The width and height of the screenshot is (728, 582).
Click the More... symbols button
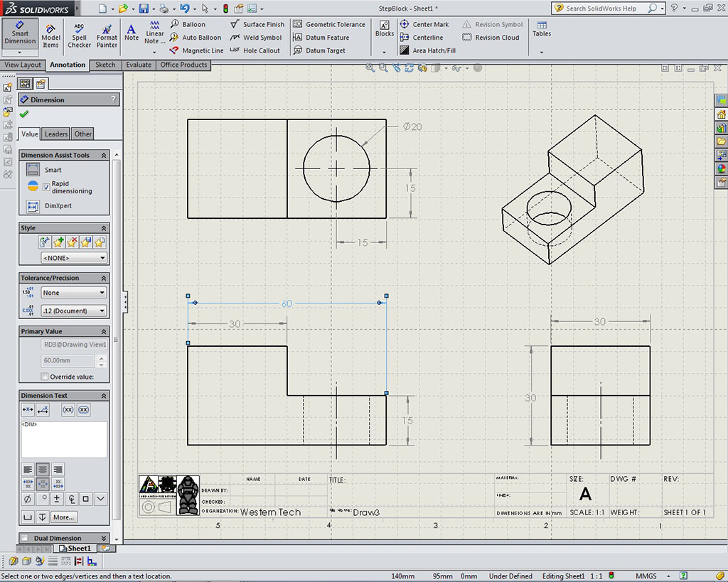pyautogui.click(x=63, y=517)
